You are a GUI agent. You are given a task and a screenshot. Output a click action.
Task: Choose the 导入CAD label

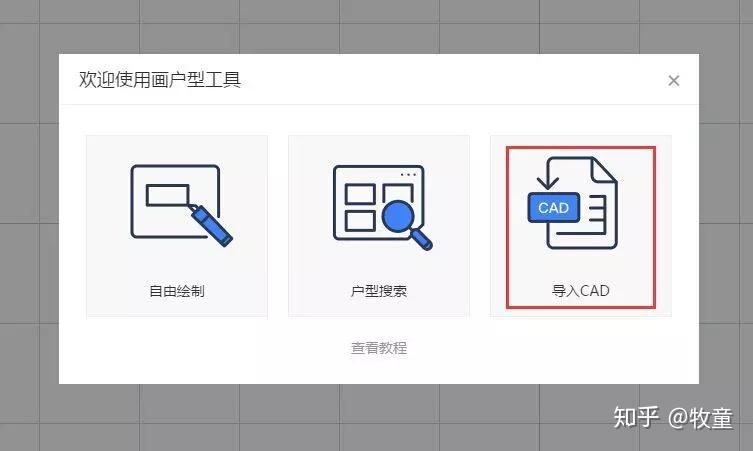click(x=581, y=291)
